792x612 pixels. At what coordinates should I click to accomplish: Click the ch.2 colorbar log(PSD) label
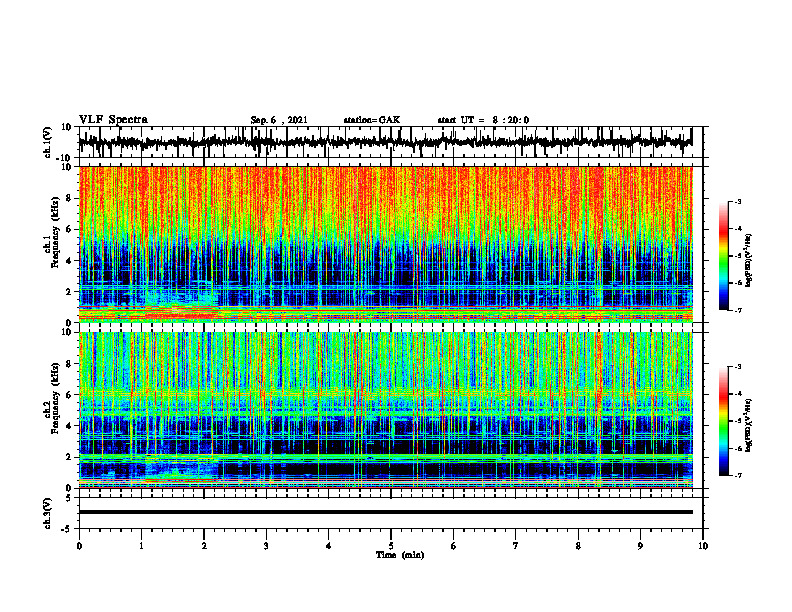749,424
